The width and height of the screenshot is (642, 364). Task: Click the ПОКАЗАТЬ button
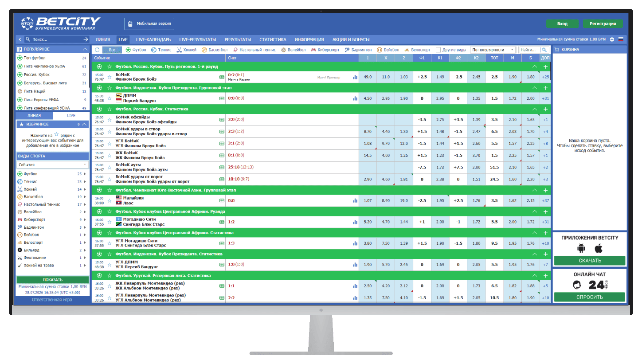[x=53, y=280]
